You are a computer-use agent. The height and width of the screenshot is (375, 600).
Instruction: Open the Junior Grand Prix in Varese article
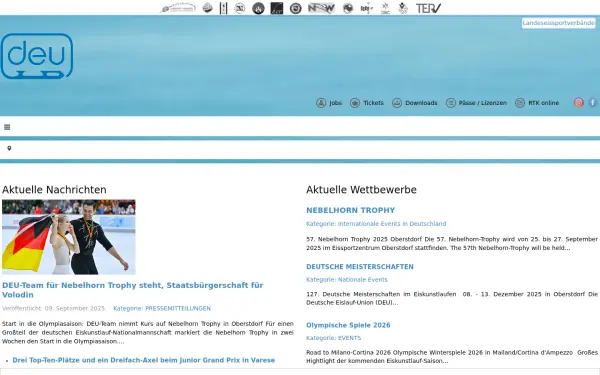click(143, 360)
